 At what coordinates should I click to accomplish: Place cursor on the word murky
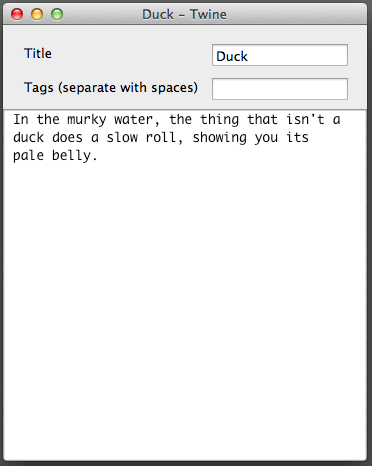(x=87, y=120)
